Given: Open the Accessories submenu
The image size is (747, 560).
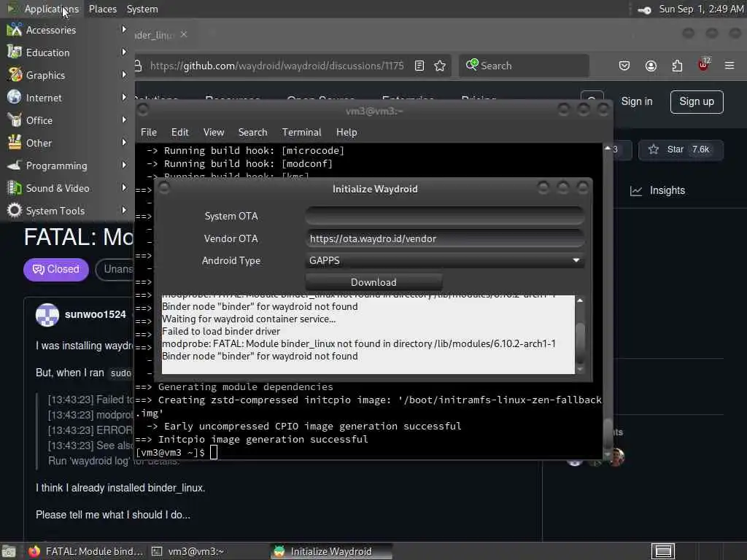Looking at the screenshot, I should point(66,30).
